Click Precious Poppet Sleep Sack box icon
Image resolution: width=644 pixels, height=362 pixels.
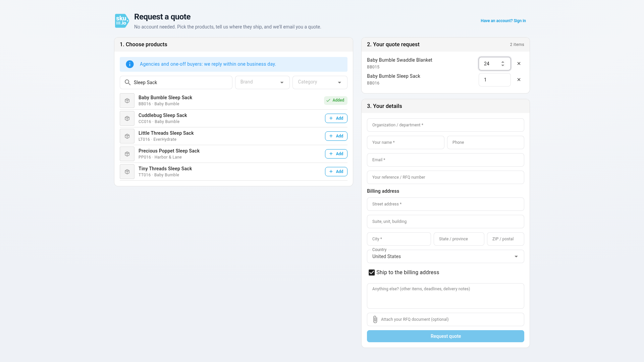click(127, 154)
